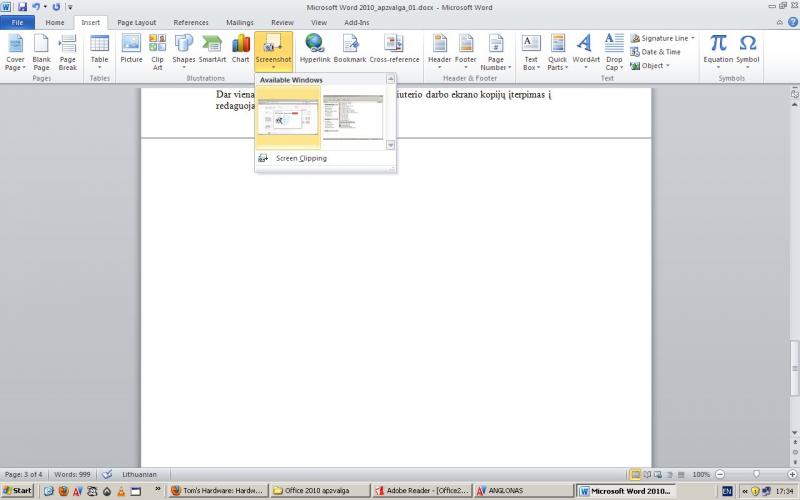Open Office 2010 apzvalga folder taskbar item
The width and height of the screenshot is (800, 500).
pyautogui.click(x=319, y=491)
